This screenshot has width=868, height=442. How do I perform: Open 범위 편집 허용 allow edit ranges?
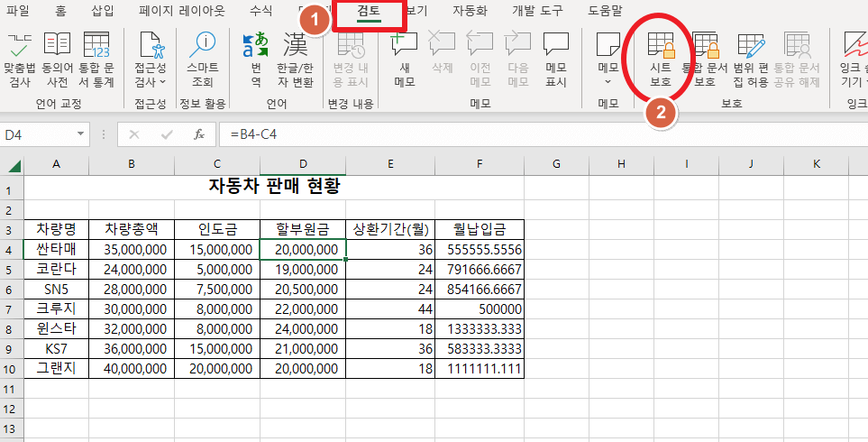pyautogui.click(x=751, y=60)
